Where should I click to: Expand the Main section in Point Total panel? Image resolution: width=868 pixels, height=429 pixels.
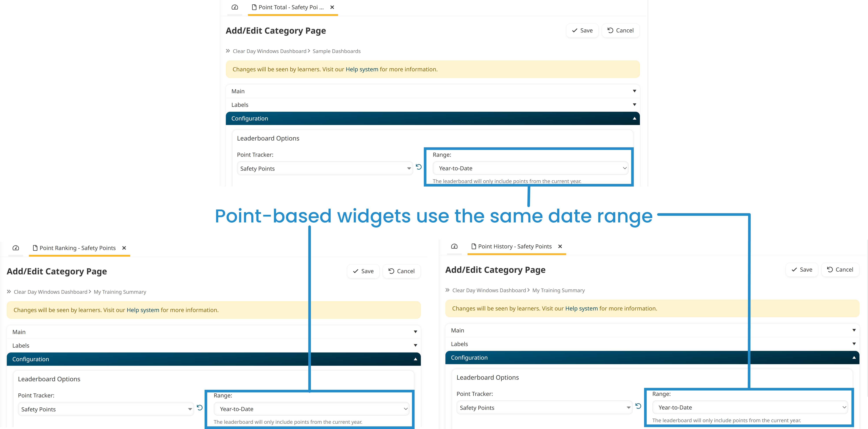pyautogui.click(x=433, y=91)
